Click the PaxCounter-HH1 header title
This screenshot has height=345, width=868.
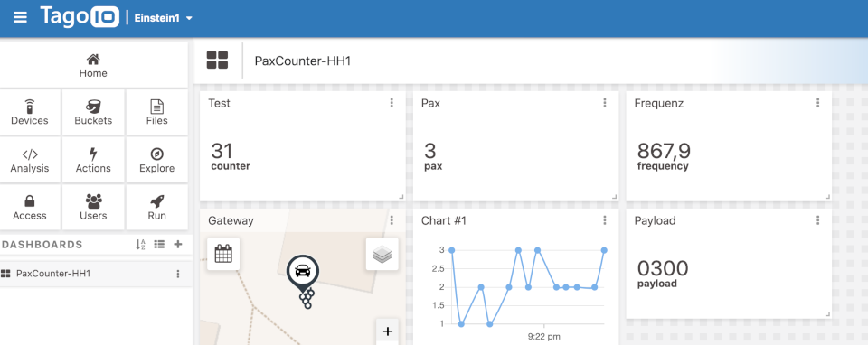302,61
